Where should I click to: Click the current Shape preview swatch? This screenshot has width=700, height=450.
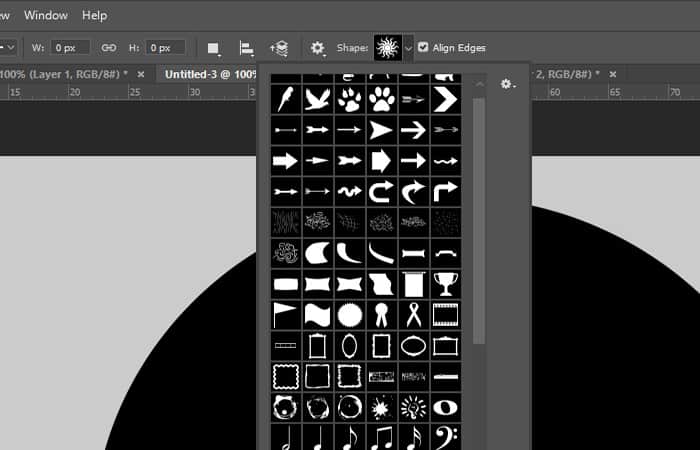click(387, 47)
